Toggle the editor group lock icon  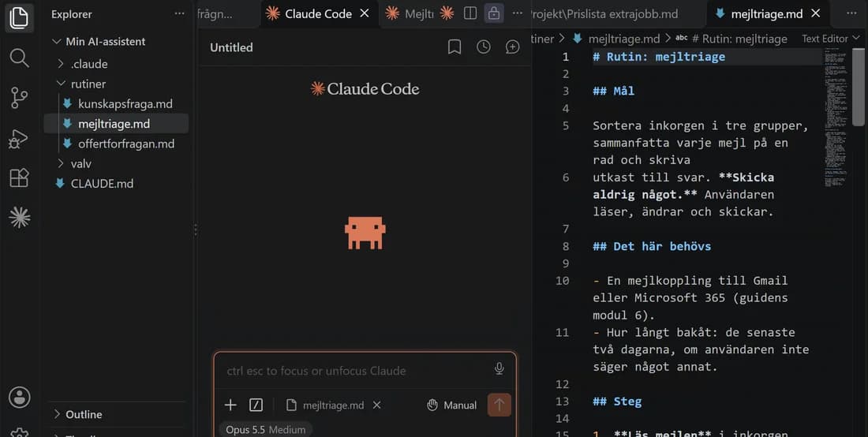click(494, 13)
